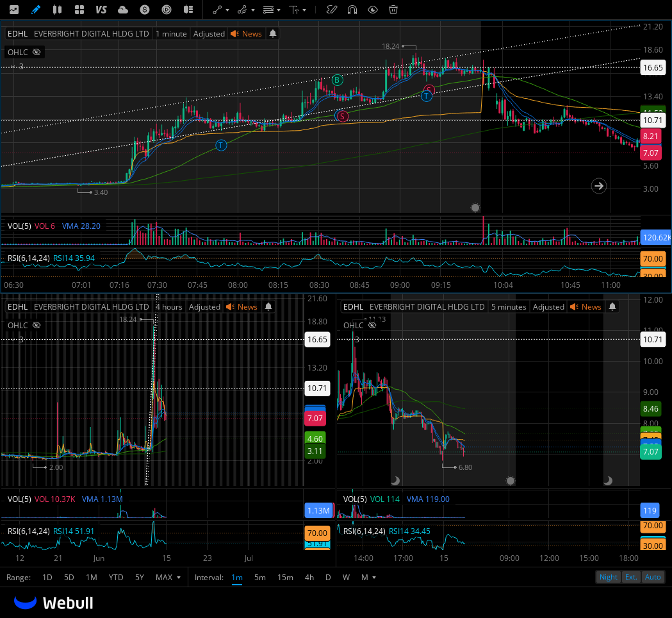Select the text annotation tool
672x618 pixels.
(x=294, y=10)
